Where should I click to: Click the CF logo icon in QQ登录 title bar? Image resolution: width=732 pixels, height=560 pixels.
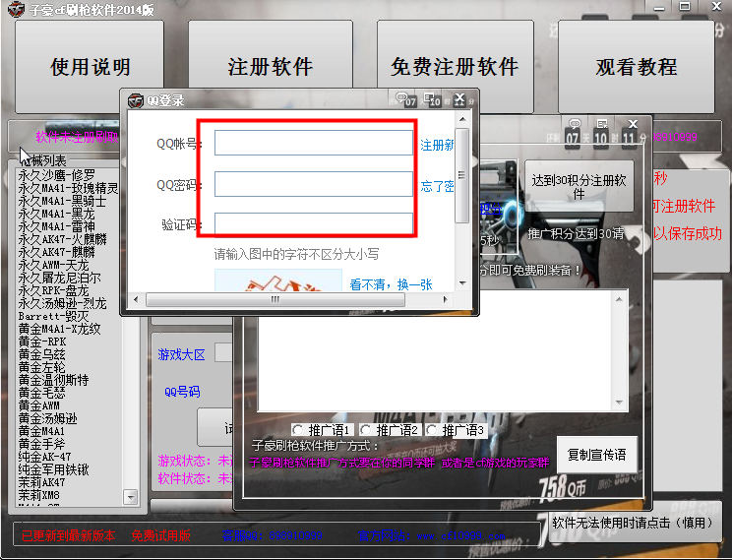tap(136, 99)
